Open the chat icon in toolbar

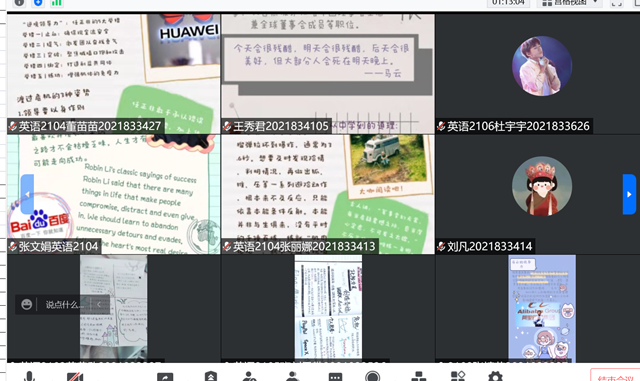[x=336, y=377]
